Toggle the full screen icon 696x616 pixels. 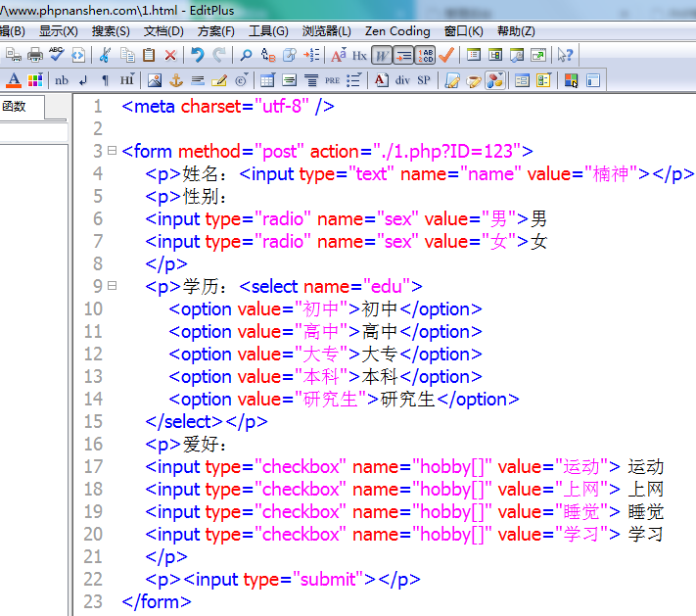[x=538, y=55]
